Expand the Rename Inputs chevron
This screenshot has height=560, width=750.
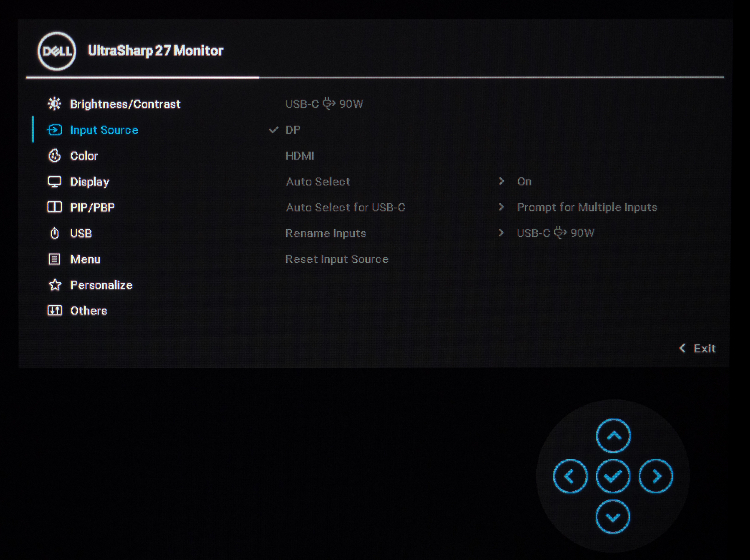pyautogui.click(x=501, y=233)
